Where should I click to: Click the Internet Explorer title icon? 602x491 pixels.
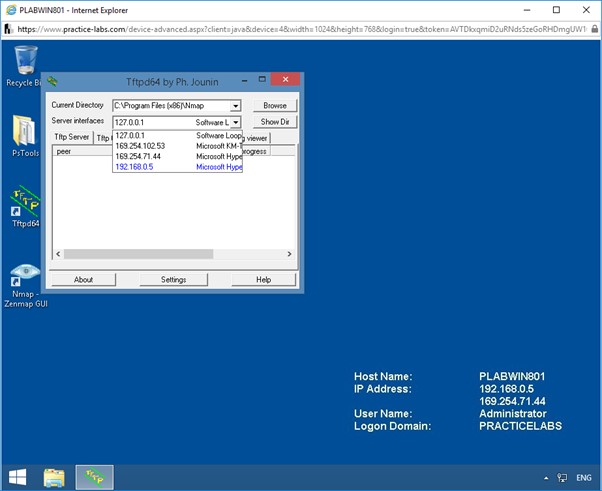[11, 10]
